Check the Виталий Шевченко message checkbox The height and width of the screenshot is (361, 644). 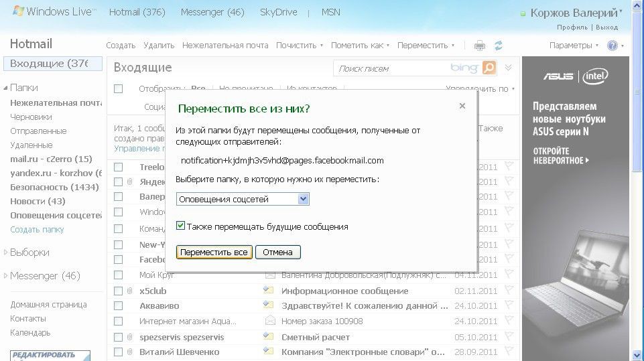click(x=119, y=352)
